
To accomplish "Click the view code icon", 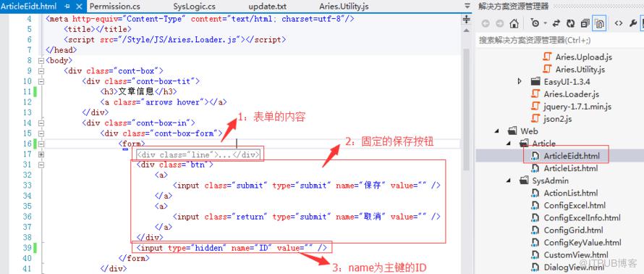I will 619,24.
